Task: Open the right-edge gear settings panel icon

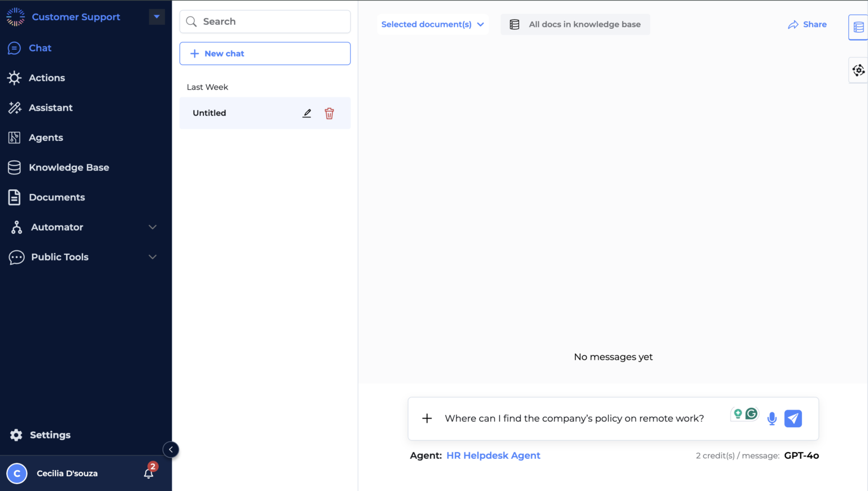Action: [858, 70]
